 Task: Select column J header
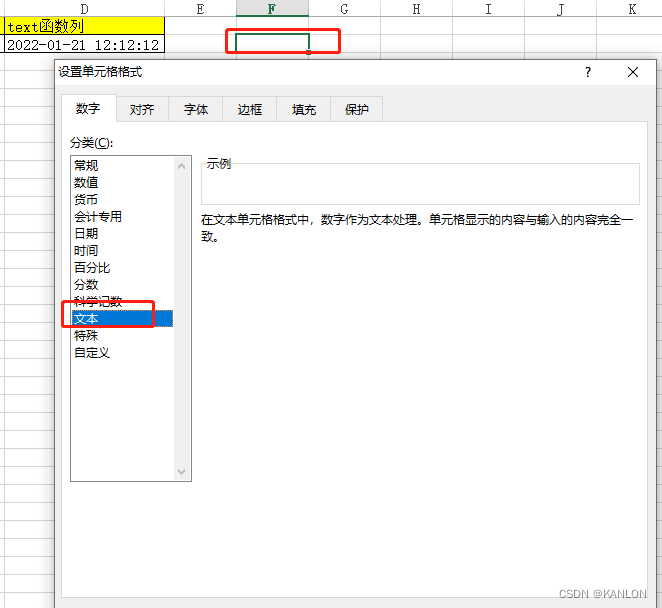pos(560,8)
